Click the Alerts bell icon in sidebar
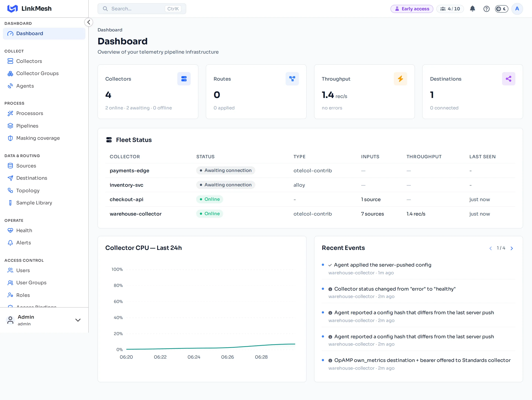The image size is (532, 400). 10,243
